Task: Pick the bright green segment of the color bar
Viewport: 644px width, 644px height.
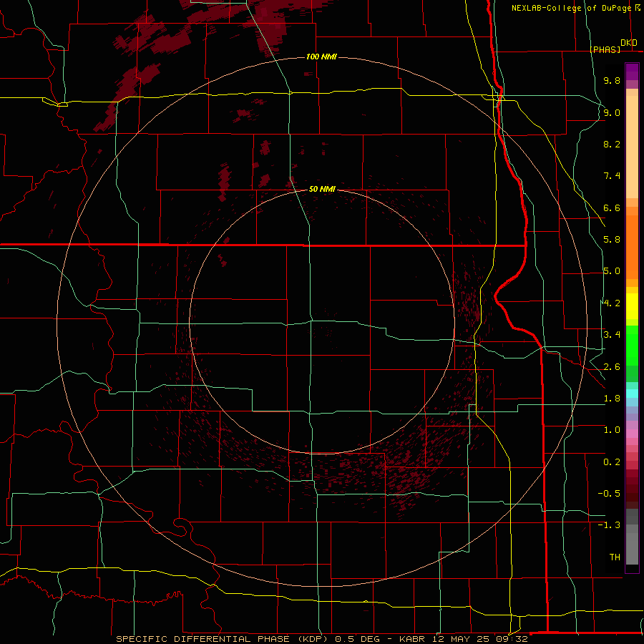Action: [632, 344]
